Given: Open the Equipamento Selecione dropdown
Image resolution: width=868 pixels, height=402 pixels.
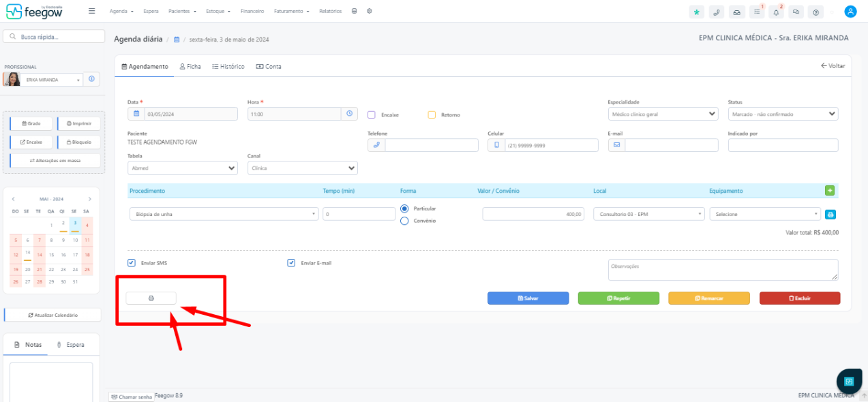Looking at the screenshot, I should 765,214.
